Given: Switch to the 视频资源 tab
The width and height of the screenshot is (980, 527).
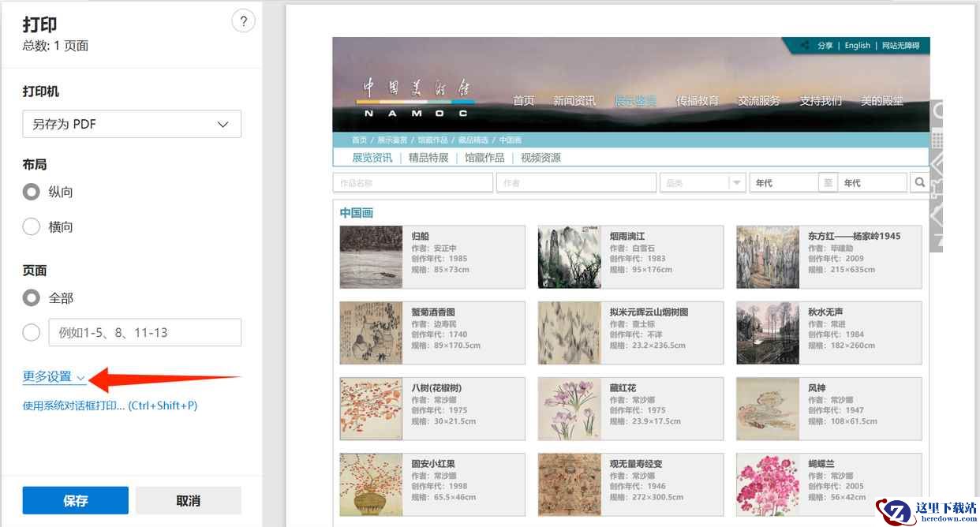Looking at the screenshot, I should pos(540,157).
